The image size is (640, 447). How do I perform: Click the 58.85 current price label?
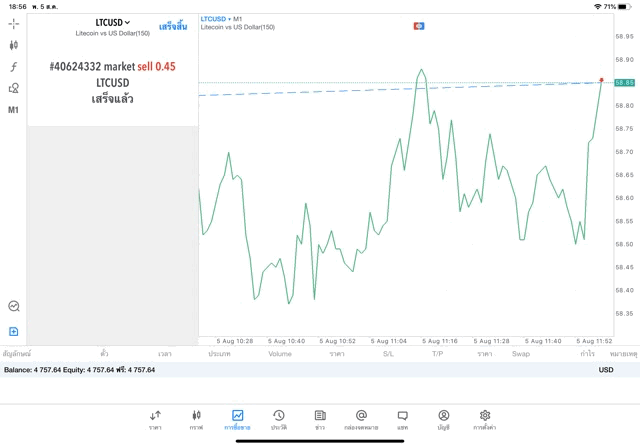624,83
